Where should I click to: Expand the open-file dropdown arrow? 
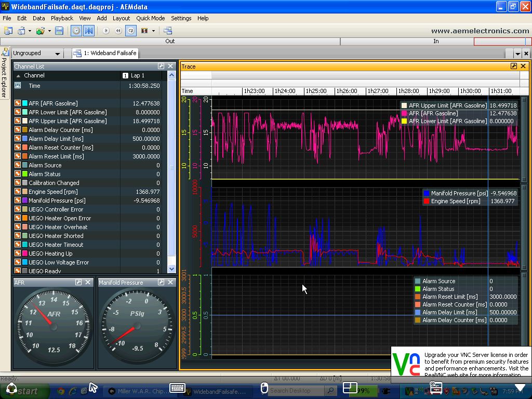pos(48,31)
